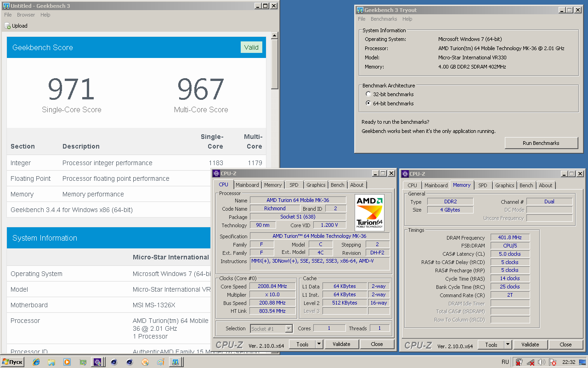
Task: Click the orange round taskbar icon
Action: pos(145,362)
